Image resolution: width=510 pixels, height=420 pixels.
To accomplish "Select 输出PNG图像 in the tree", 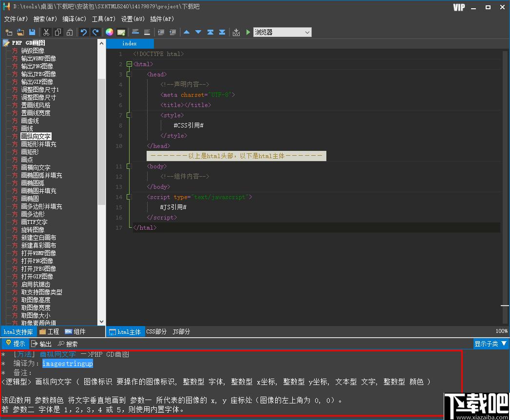I will pos(37,66).
